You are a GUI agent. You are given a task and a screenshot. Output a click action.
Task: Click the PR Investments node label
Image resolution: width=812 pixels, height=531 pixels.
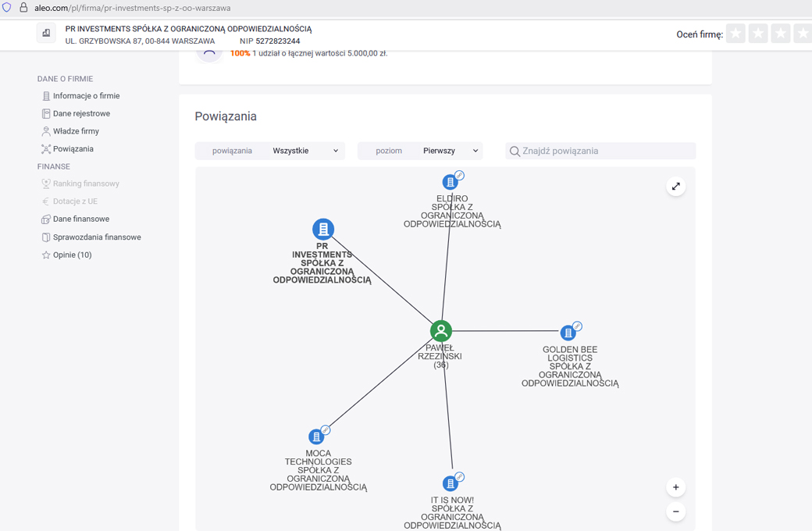(322, 263)
